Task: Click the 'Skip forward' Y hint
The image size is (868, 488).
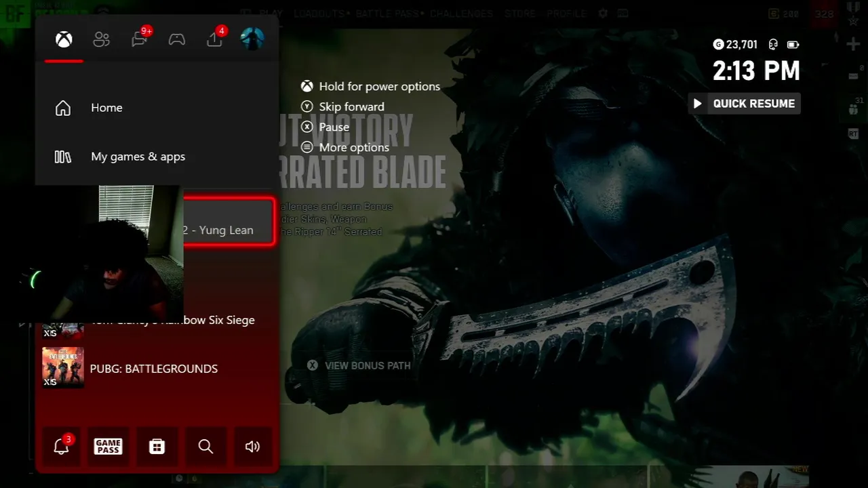Action: tap(343, 106)
